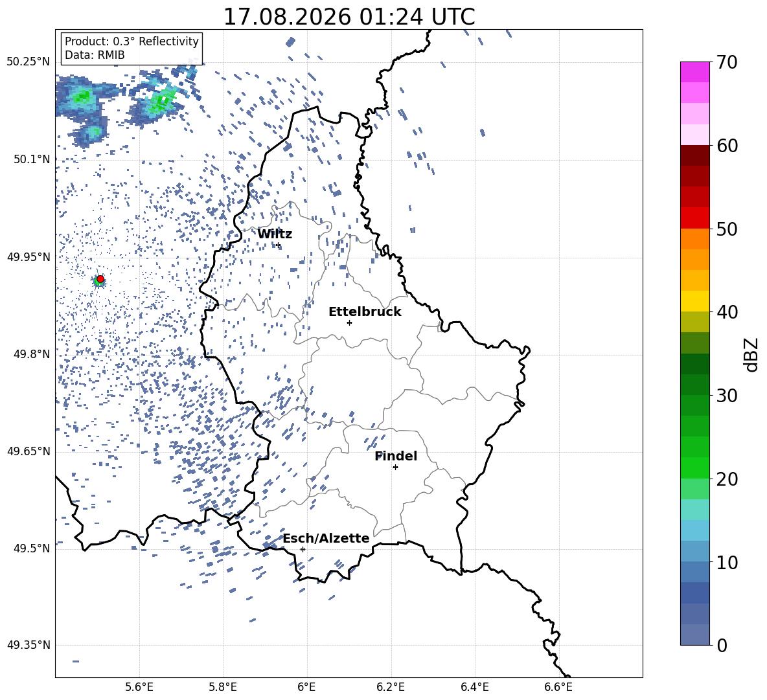The image size is (767, 700).
Task: Click the dark red 60 dBZ color band
Action: coord(694,155)
